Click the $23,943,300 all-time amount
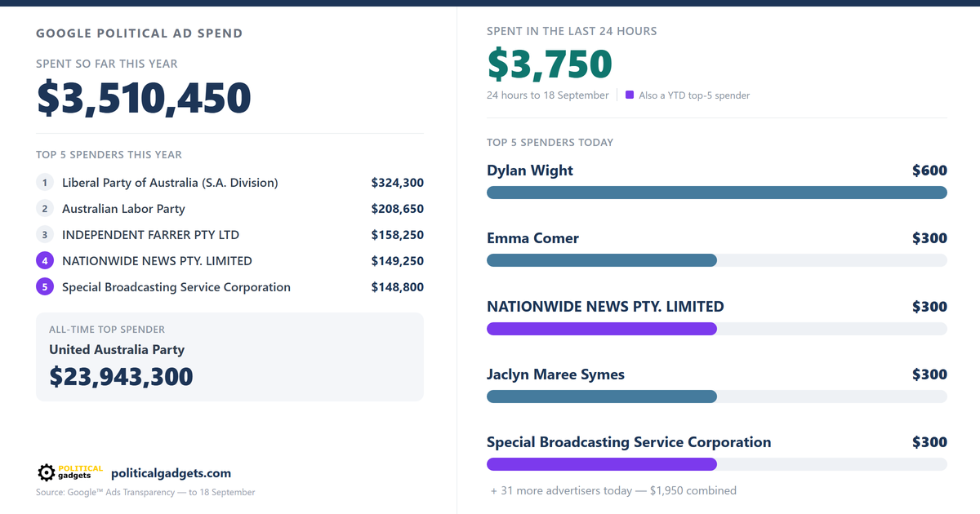980x514 pixels. coord(121,376)
